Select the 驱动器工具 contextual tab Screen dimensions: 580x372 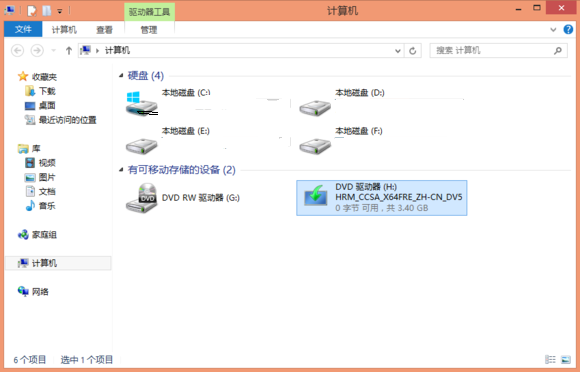149,12
